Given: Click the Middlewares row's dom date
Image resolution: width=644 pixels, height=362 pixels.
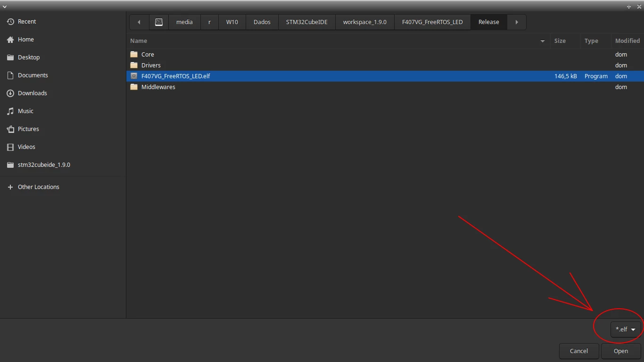Looking at the screenshot, I should [621, 87].
